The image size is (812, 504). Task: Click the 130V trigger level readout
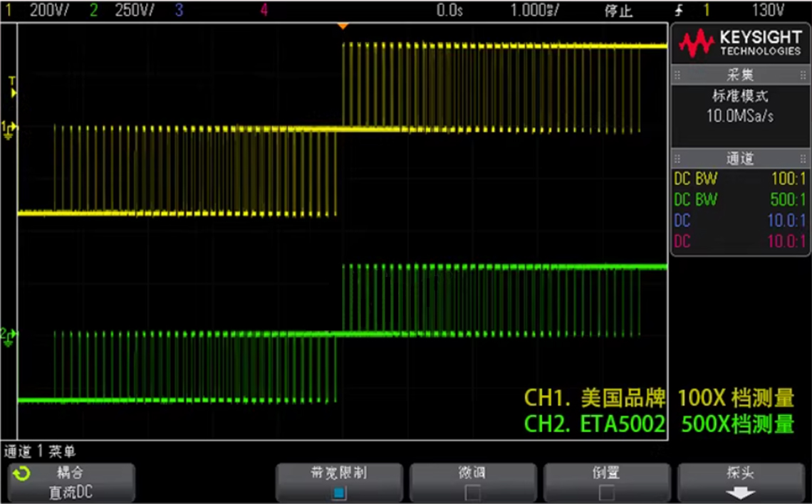(x=768, y=11)
